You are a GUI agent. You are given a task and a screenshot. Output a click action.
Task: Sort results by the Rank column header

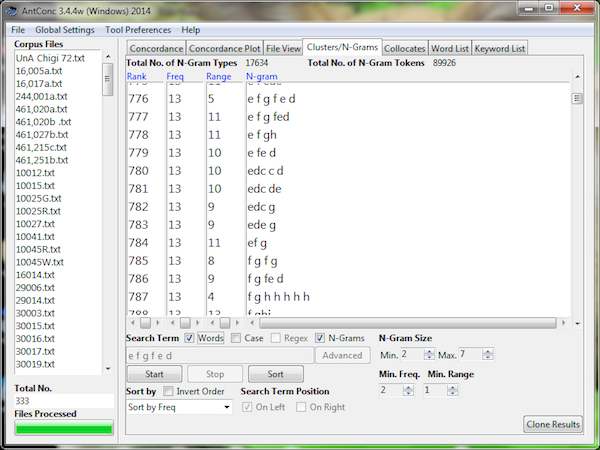[x=137, y=76]
